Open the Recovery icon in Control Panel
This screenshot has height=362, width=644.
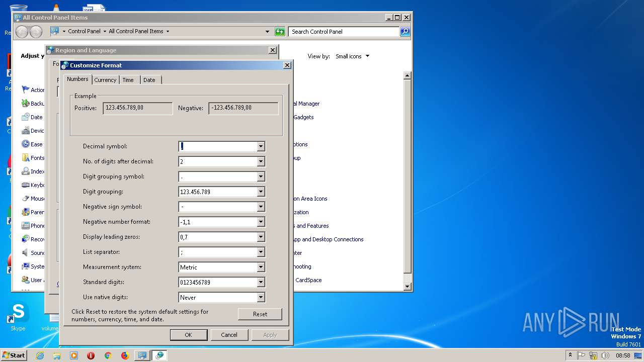pos(26,239)
